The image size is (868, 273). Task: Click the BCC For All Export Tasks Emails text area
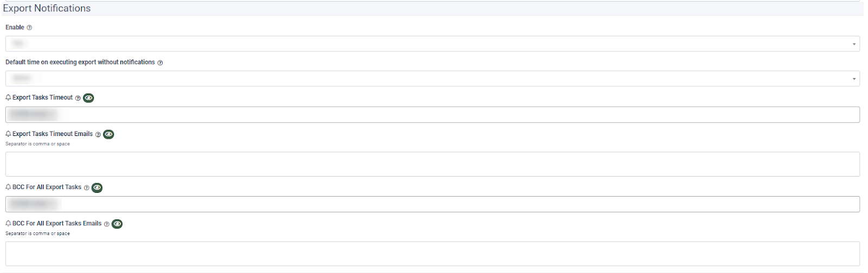point(432,253)
